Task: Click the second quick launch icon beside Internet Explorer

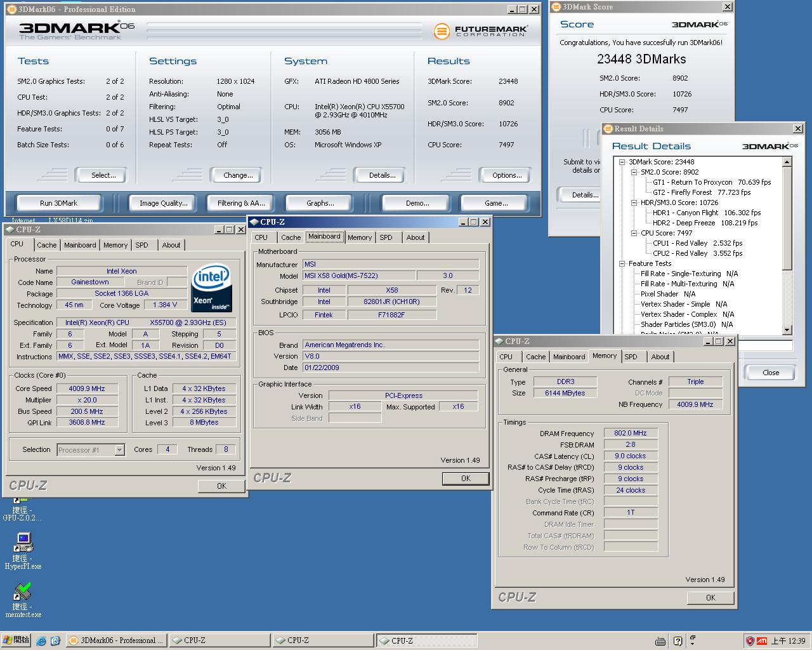Action: tap(55, 640)
